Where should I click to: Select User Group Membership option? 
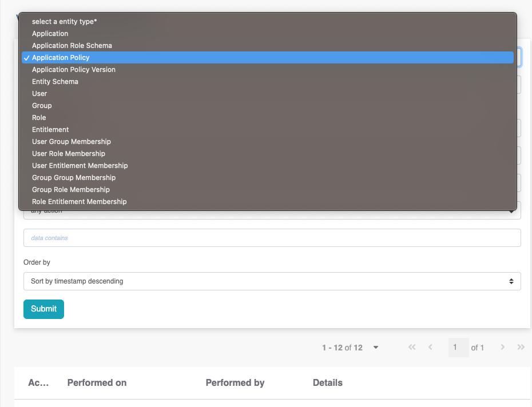click(268, 141)
